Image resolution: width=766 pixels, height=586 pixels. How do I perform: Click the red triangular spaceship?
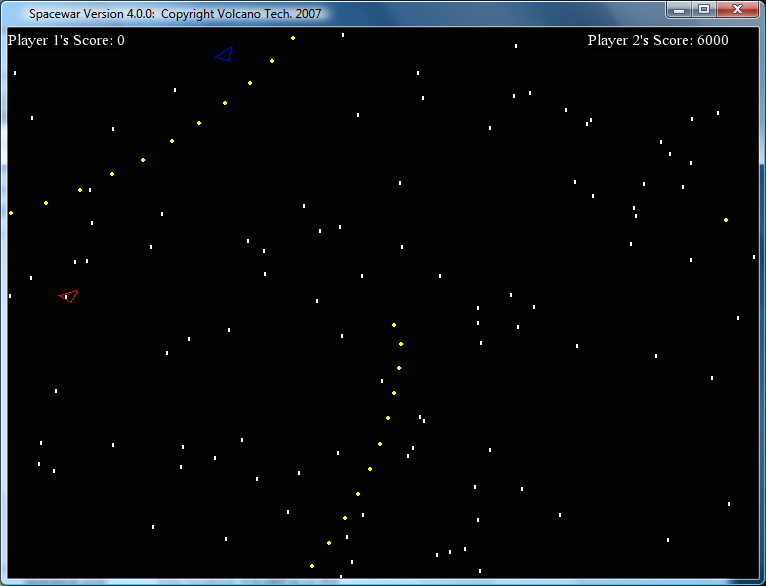(x=69, y=296)
